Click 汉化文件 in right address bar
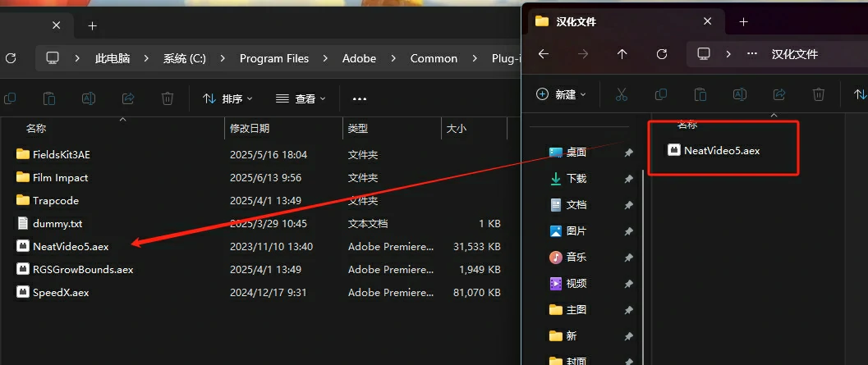 (794, 54)
